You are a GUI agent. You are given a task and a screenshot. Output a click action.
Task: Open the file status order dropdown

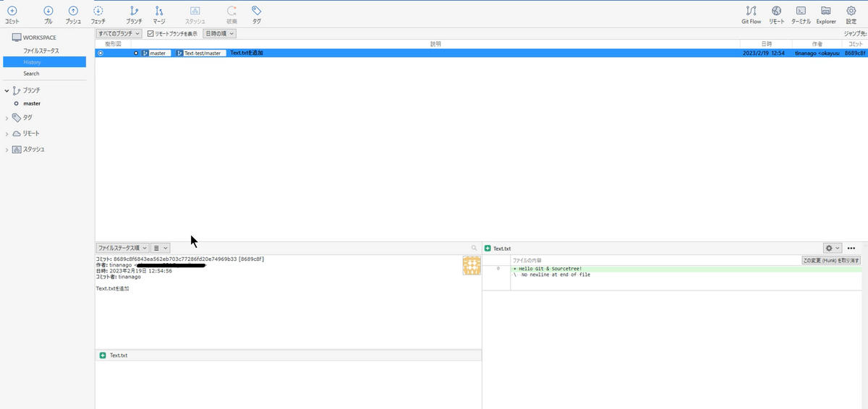coord(122,247)
